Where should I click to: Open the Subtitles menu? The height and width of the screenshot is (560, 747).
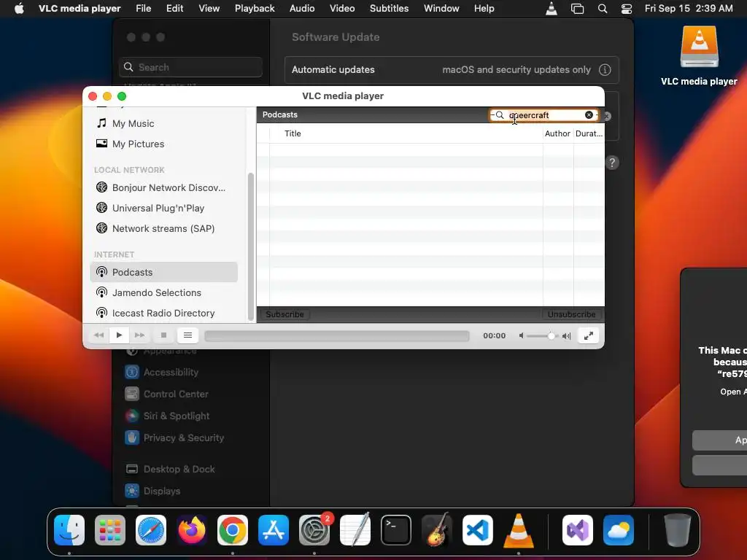390,8
